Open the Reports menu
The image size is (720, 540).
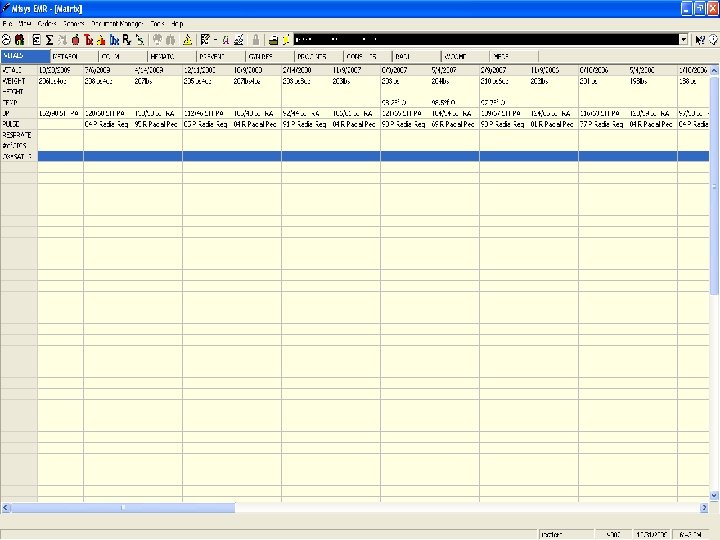[73, 23]
